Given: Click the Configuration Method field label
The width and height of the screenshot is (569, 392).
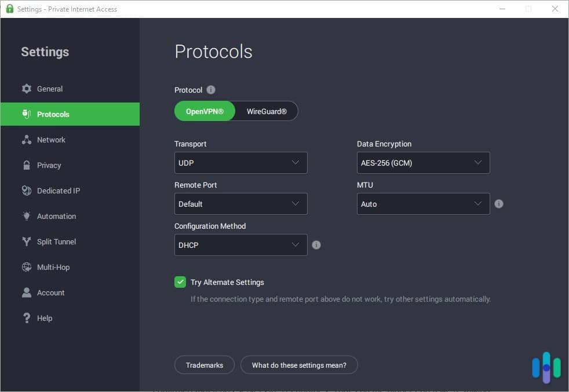Looking at the screenshot, I should (x=210, y=226).
